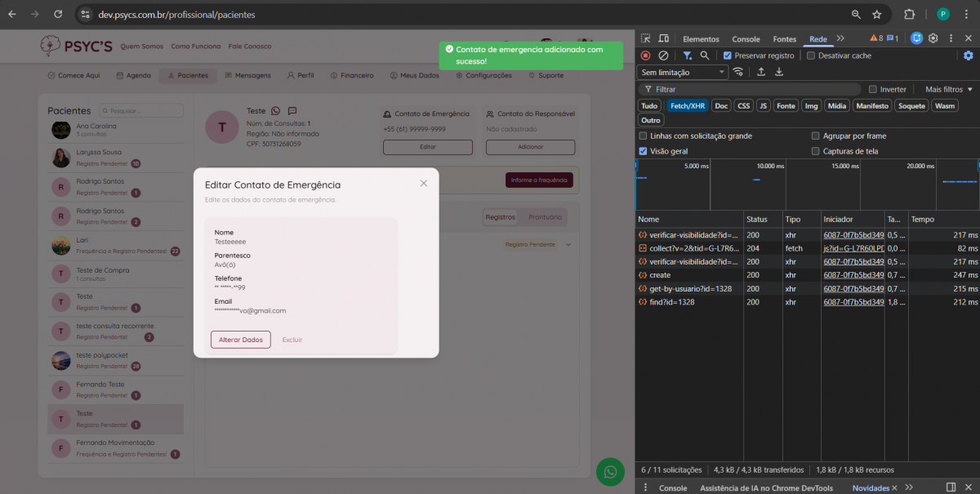
Task: Enable the Desativar cache checkbox
Action: pyautogui.click(x=811, y=56)
